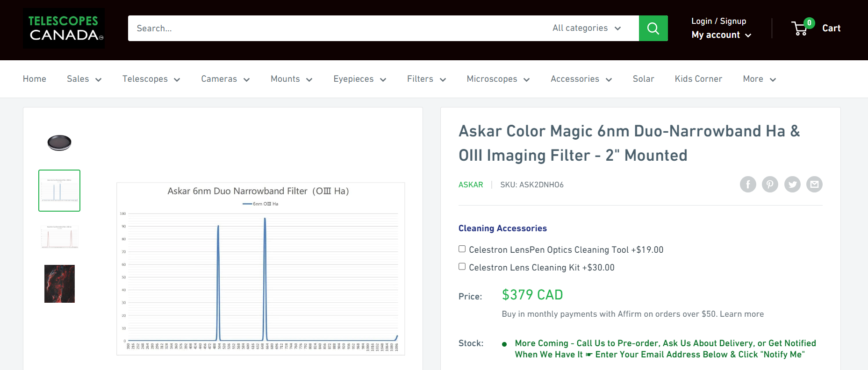The width and height of the screenshot is (868, 370).
Task: View the nebula sample image thumbnail
Action: coord(59,284)
